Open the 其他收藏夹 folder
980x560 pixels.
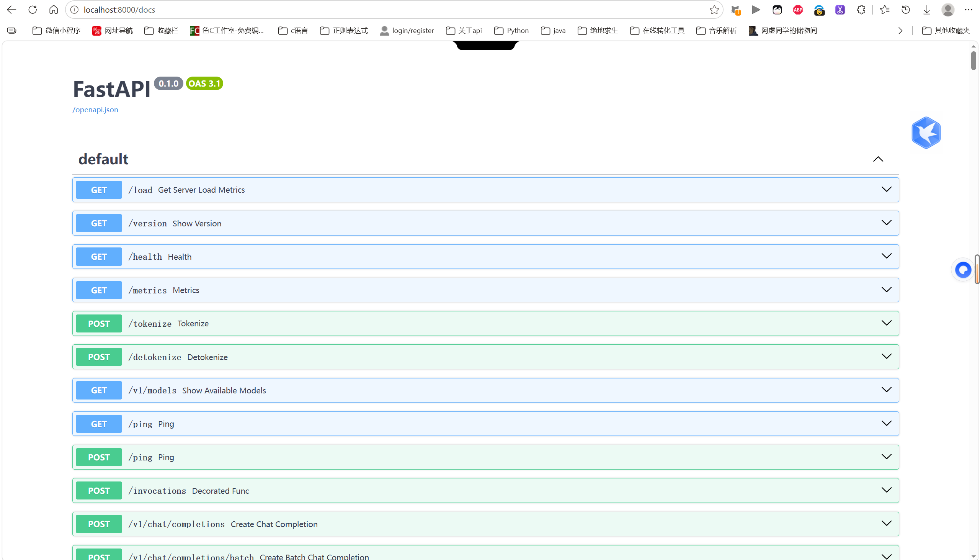[x=946, y=30]
